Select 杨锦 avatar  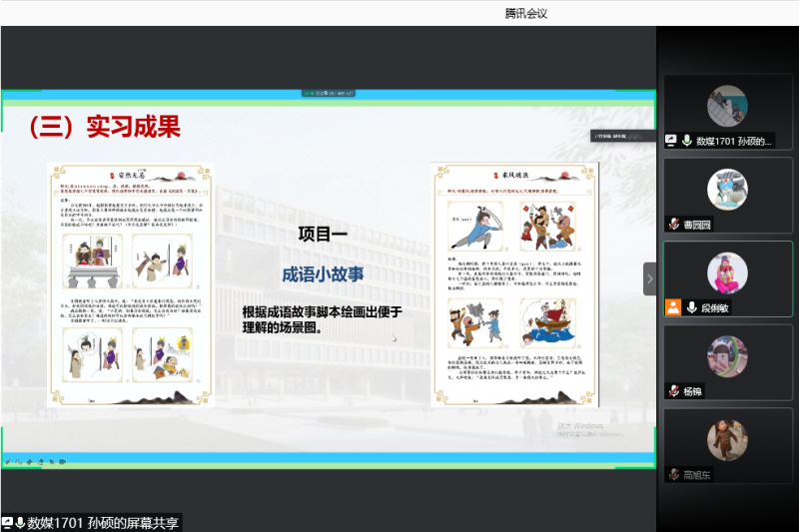coord(727,356)
